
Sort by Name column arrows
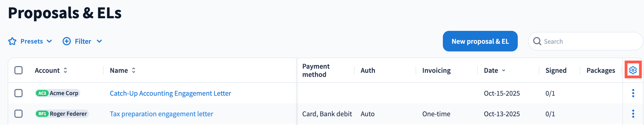[134, 70]
